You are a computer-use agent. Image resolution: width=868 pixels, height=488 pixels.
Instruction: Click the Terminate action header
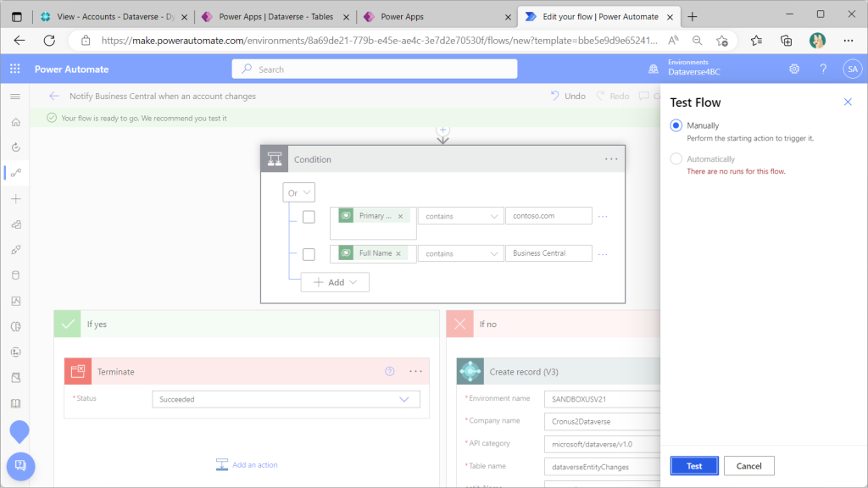[x=247, y=371]
